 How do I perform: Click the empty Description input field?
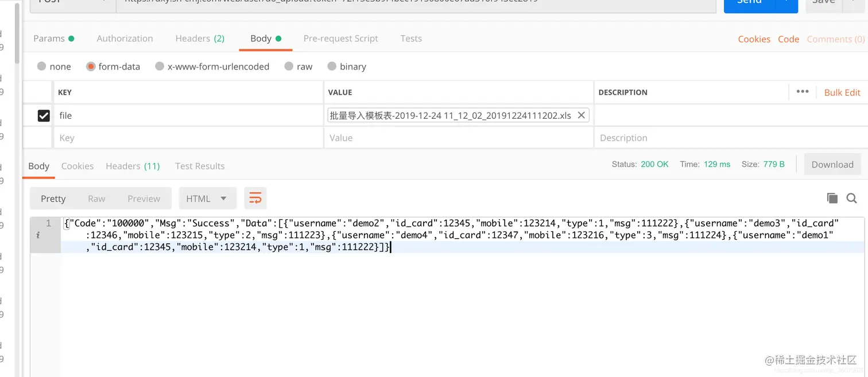730,138
